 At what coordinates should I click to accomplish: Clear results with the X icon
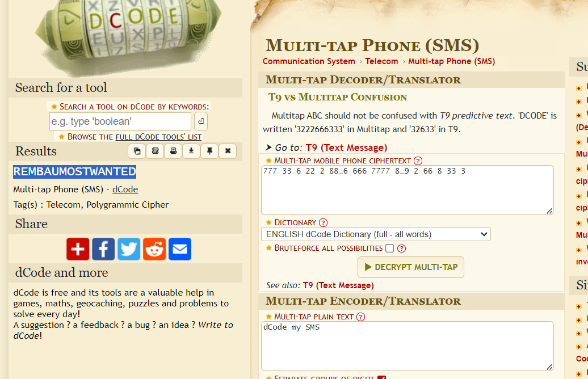(x=228, y=151)
